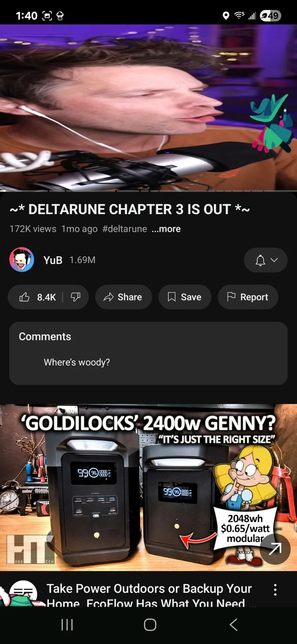
Task: Open the ad's external link arrow icon
Action: (275, 549)
